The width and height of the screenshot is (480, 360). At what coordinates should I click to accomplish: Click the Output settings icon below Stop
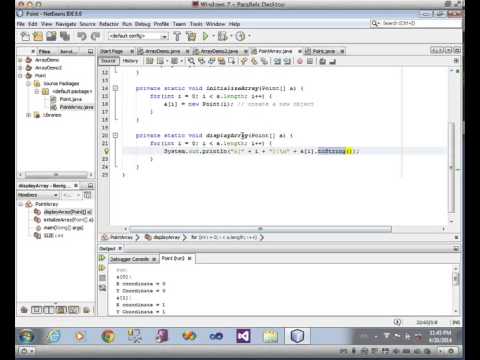pyautogui.click(x=102, y=287)
